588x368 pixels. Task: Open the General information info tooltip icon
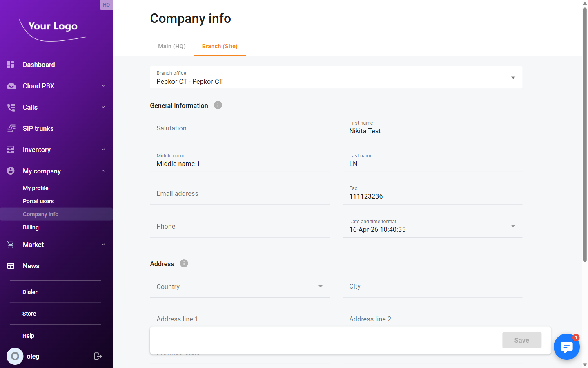click(x=218, y=105)
